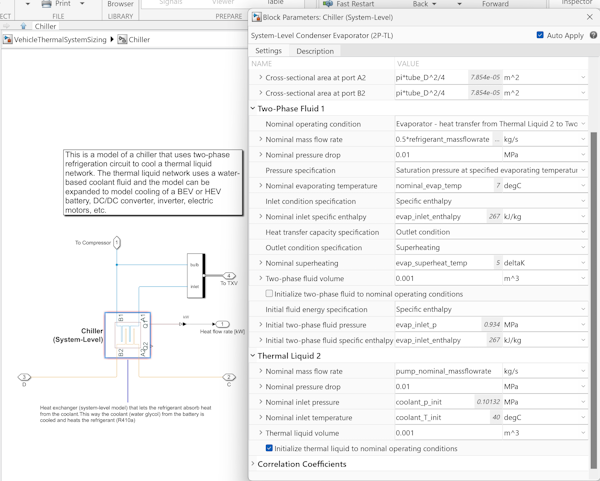Open the Heat transfer capacity specification dropdown

pyautogui.click(x=491, y=232)
